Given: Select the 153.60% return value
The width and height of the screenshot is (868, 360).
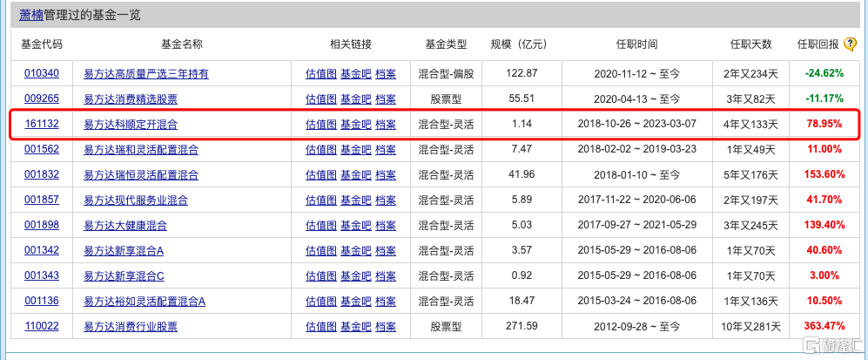Looking at the screenshot, I should coord(824,174).
